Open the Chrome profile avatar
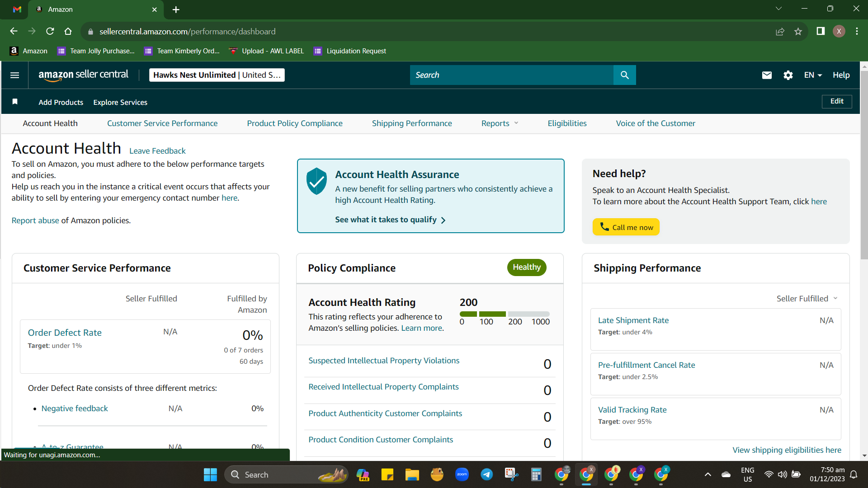Viewport: 868px width, 488px height. pos(839,31)
